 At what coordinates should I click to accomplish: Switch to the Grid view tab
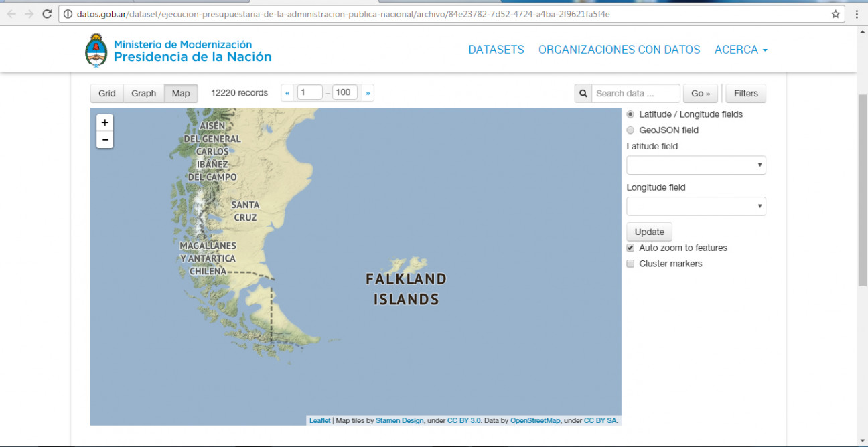(x=107, y=94)
